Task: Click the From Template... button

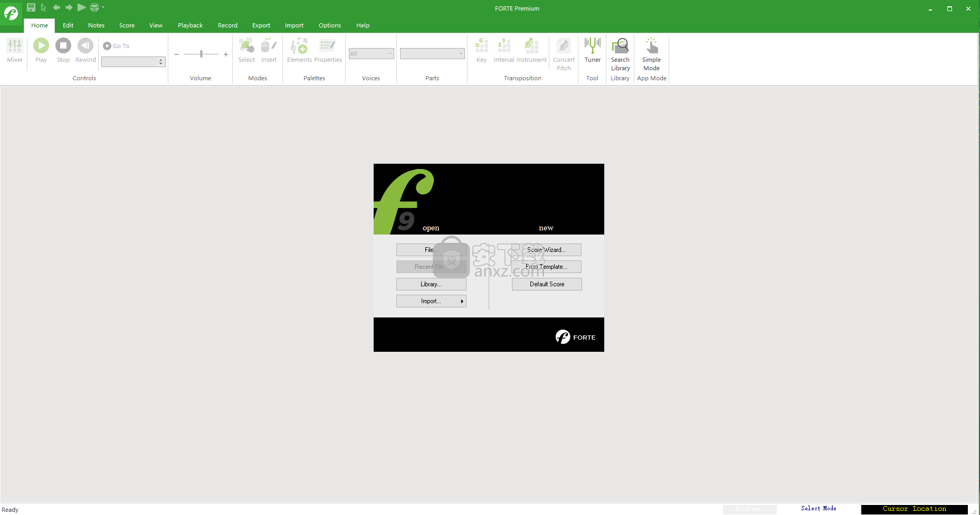Action: tap(546, 267)
